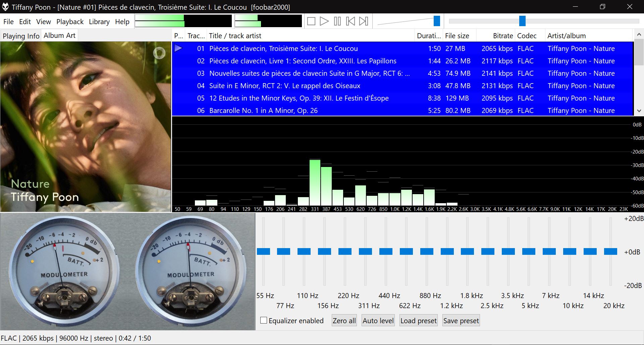Skip to the previous track
The image size is (644, 345).
350,21
